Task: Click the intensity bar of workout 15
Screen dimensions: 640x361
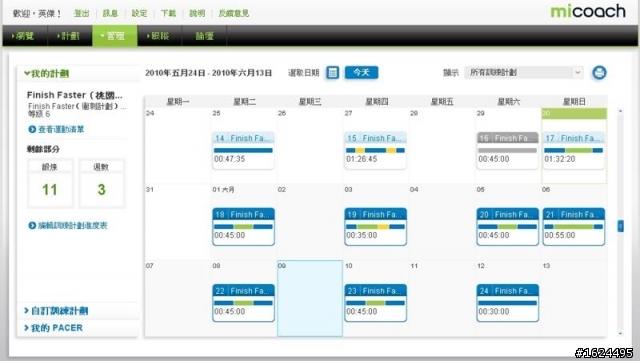Action: tap(376, 150)
